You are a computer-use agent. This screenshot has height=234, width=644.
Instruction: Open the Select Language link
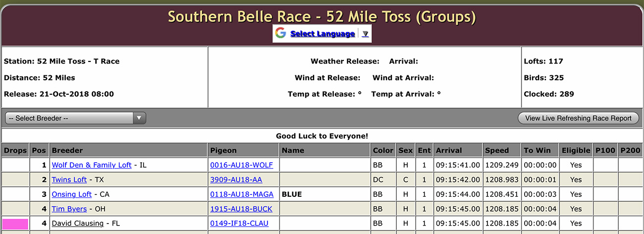(x=322, y=34)
